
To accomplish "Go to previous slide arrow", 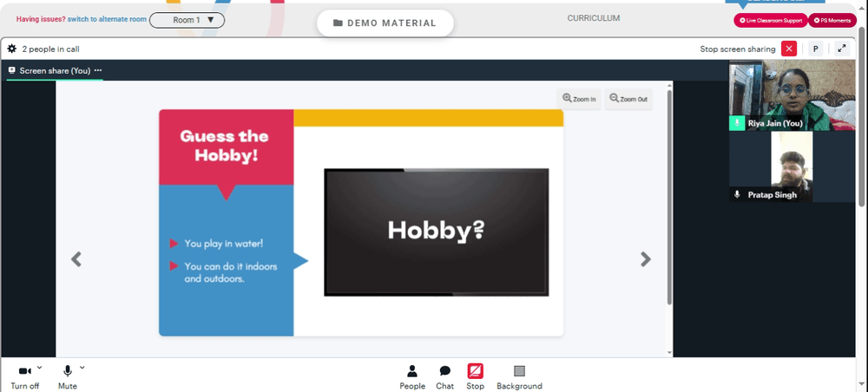I will pos(76,258).
